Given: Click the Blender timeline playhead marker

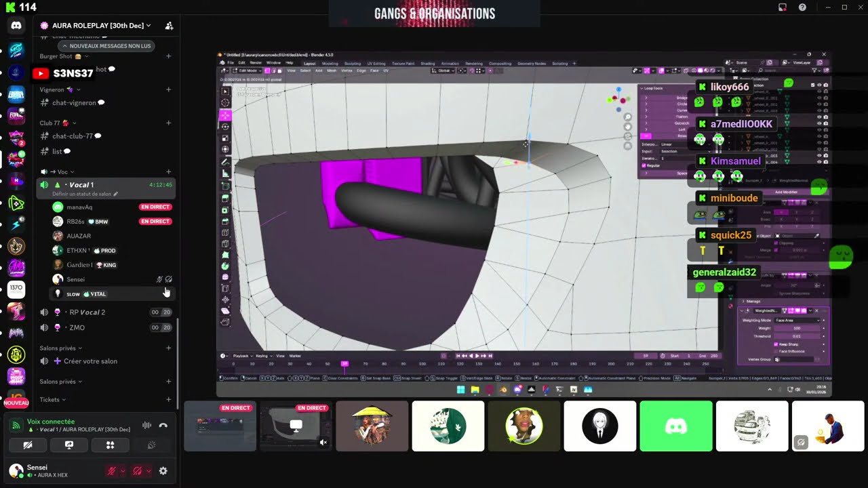Looking at the screenshot, I should point(344,364).
